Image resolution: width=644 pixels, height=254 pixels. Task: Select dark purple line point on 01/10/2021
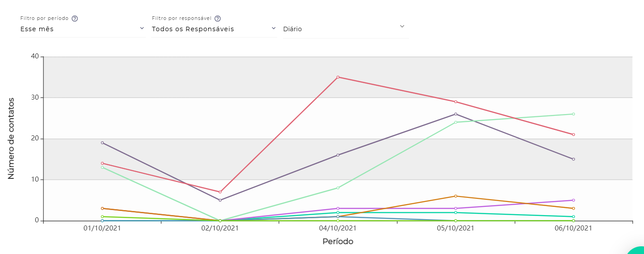coord(102,143)
